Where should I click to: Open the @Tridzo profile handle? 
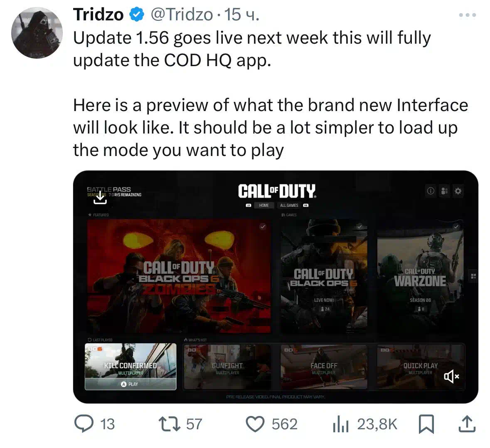tap(182, 15)
